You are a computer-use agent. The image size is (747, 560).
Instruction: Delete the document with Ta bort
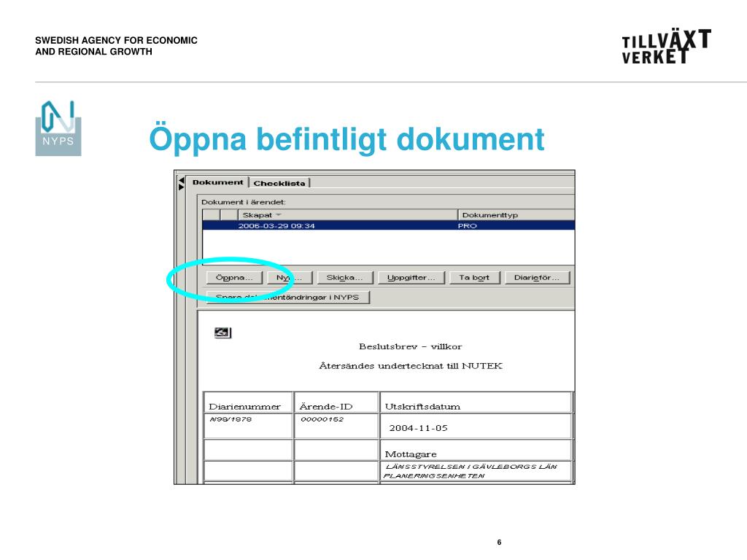[474, 278]
